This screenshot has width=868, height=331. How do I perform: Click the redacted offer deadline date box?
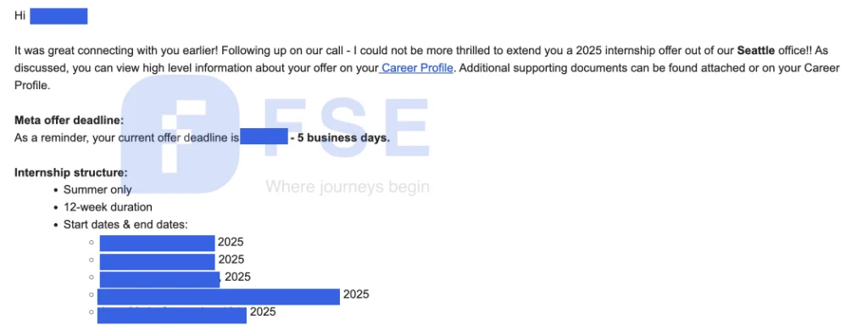coord(264,137)
